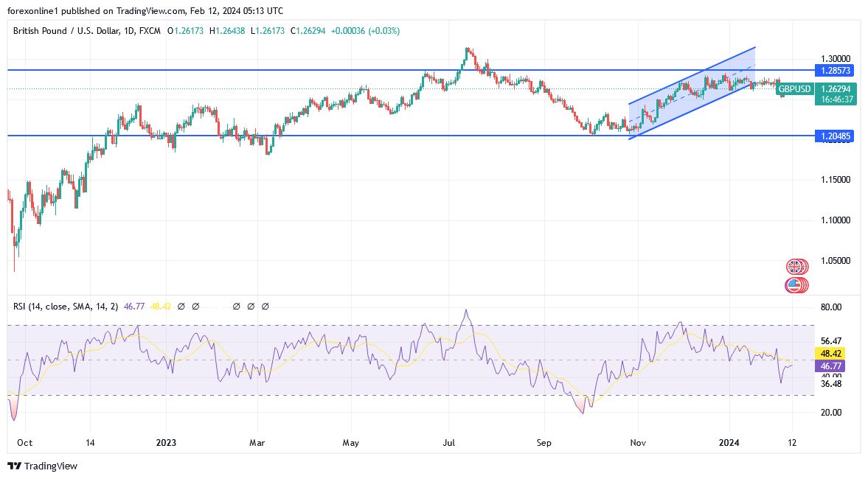Click the O1.26173 open value
Image resolution: width=868 pixels, height=479 pixels.
point(185,31)
